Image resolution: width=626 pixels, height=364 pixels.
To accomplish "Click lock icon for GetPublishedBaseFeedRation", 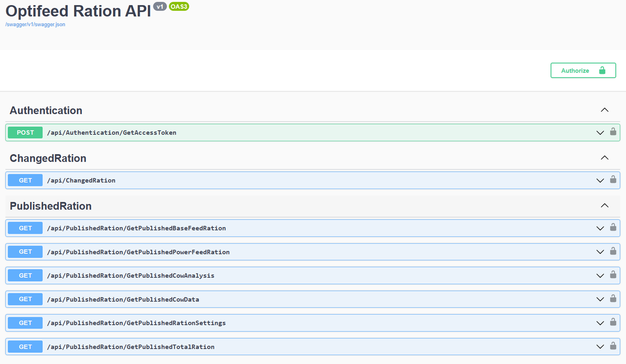I will 613,227.
